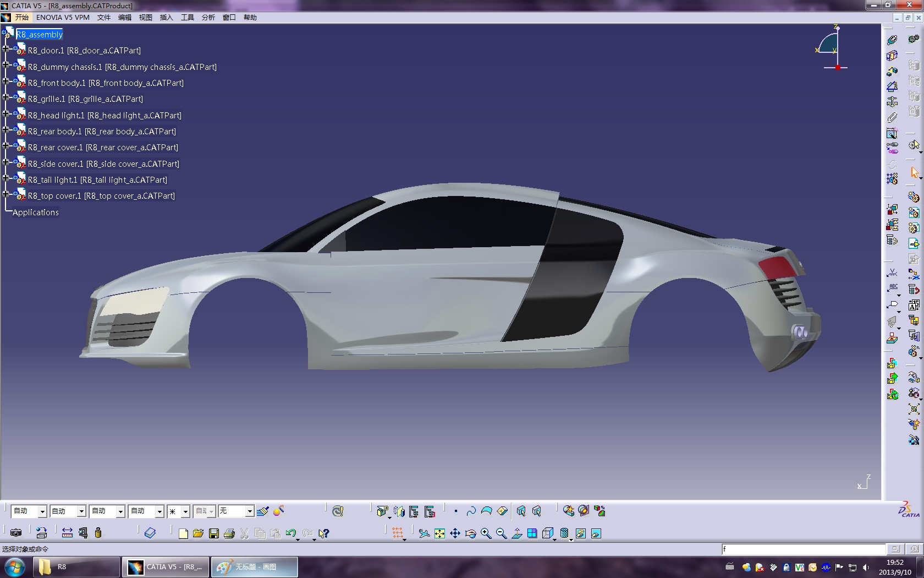Expand the R8_grille.1 tree node

click(5, 97)
